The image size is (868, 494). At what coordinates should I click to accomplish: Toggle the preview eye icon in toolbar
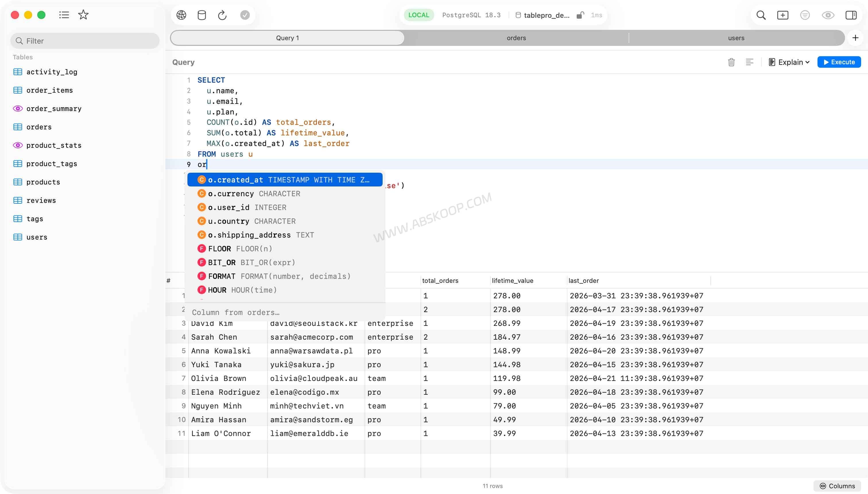828,15
